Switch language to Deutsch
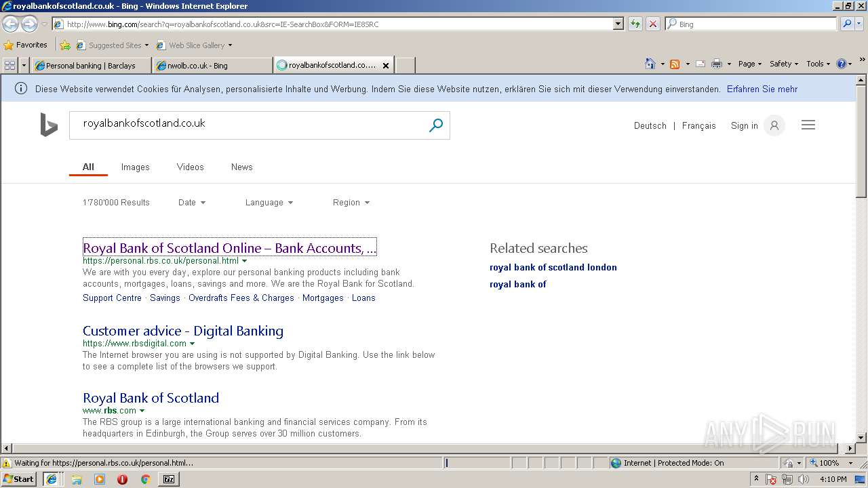The width and height of the screenshot is (868, 488). (650, 125)
